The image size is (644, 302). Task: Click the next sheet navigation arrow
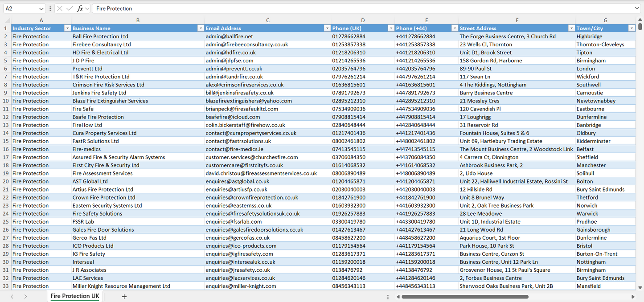tap(25, 297)
